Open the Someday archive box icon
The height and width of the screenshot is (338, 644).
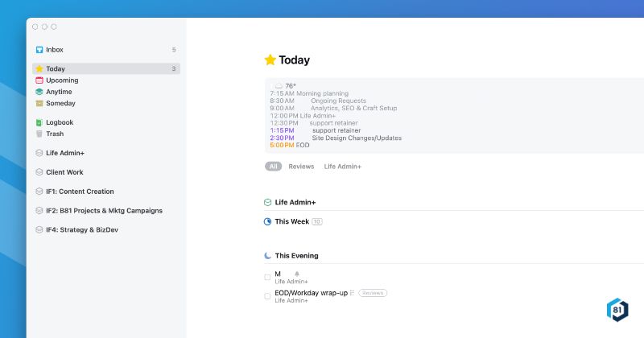coord(39,103)
